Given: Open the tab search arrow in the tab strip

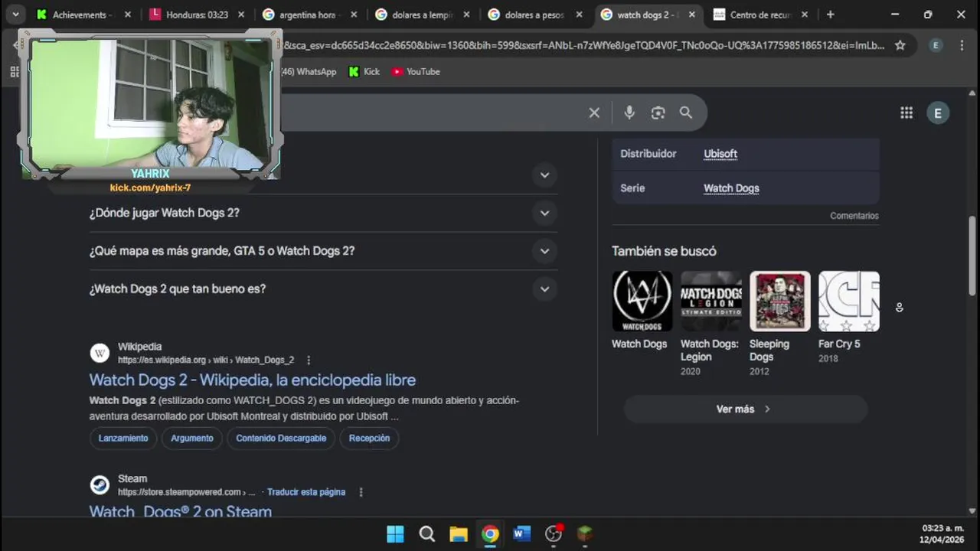Looking at the screenshot, I should coord(15,15).
